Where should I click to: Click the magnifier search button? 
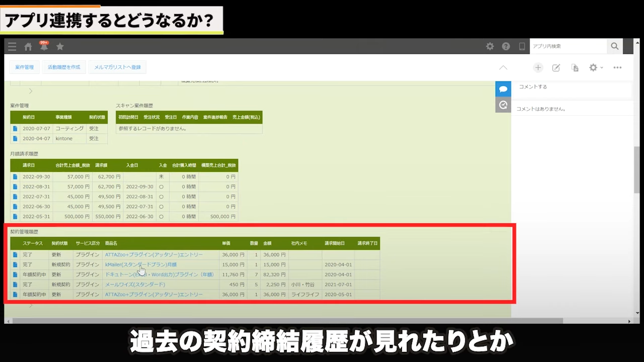coord(614,46)
